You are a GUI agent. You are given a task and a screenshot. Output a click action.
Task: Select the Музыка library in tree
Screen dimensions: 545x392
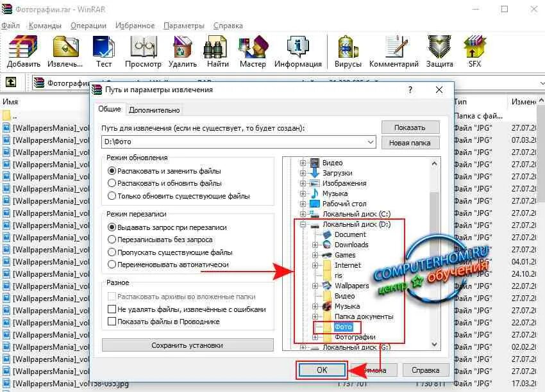coord(335,193)
